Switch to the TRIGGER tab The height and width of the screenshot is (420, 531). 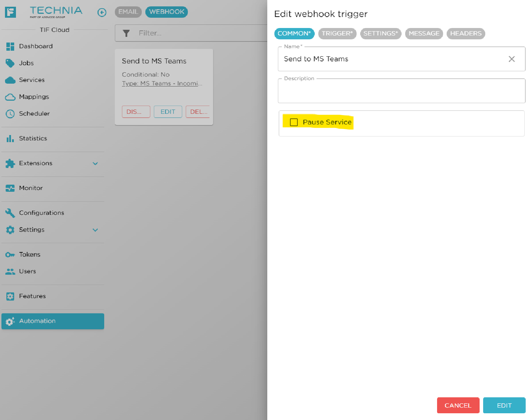337,34
